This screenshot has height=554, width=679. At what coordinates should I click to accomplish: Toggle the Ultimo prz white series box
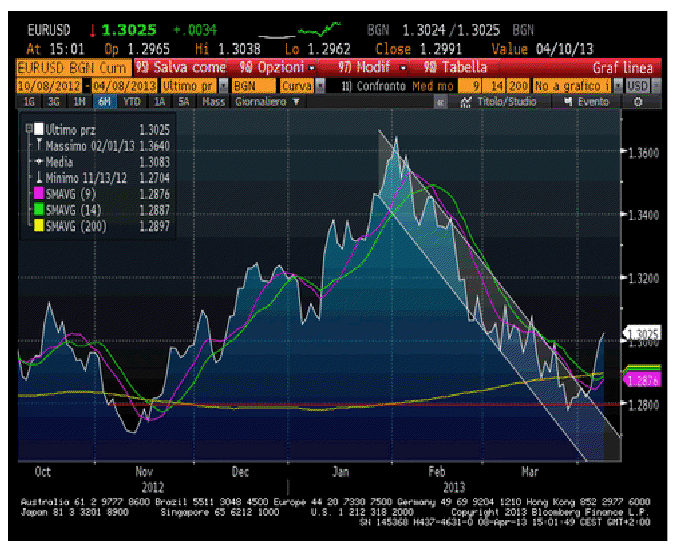39,130
